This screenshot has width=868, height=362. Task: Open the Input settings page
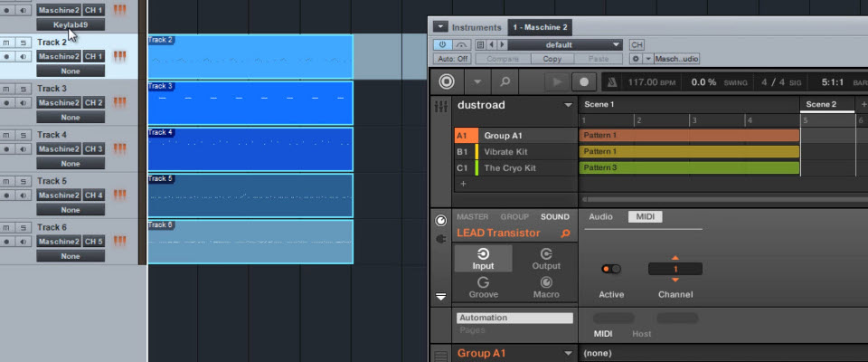tap(483, 259)
